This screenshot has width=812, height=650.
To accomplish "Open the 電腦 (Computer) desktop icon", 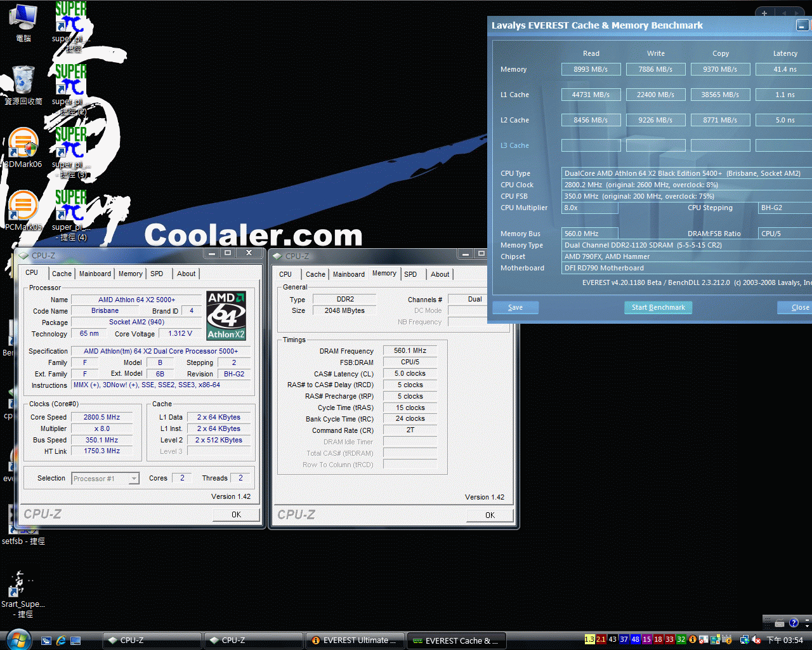I will pyautogui.click(x=23, y=23).
